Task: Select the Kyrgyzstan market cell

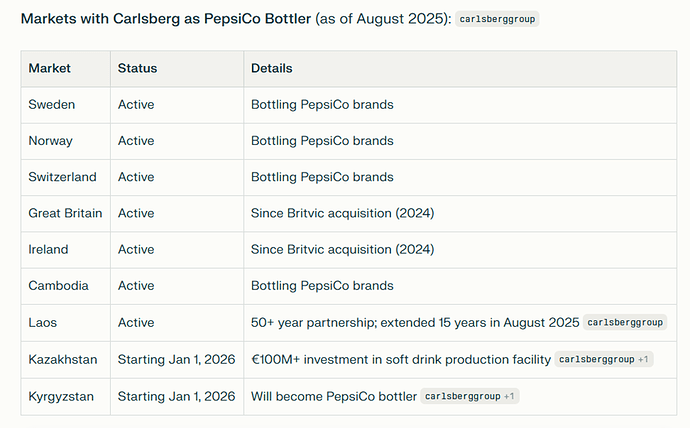Action: (x=61, y=396)
